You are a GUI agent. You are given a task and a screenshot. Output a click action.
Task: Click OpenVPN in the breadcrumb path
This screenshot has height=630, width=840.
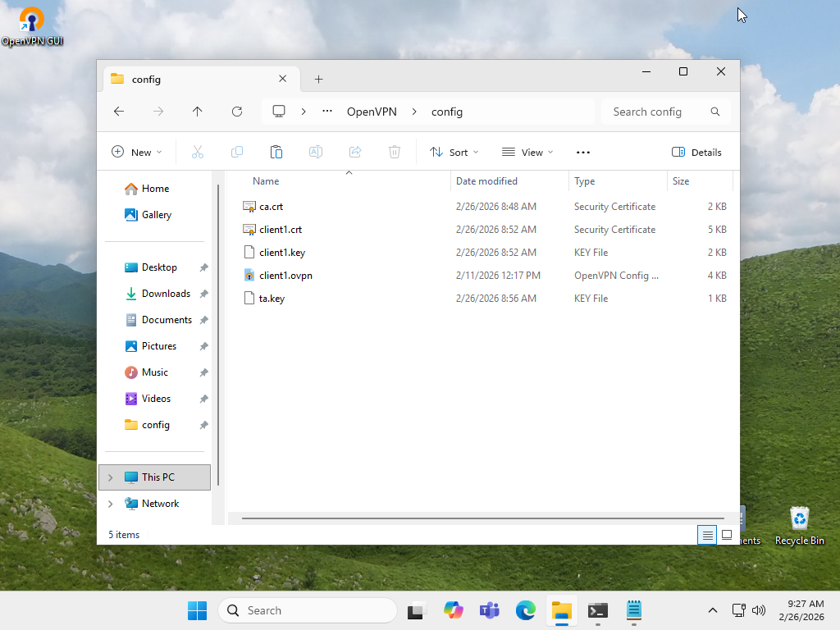pos(372,112)
